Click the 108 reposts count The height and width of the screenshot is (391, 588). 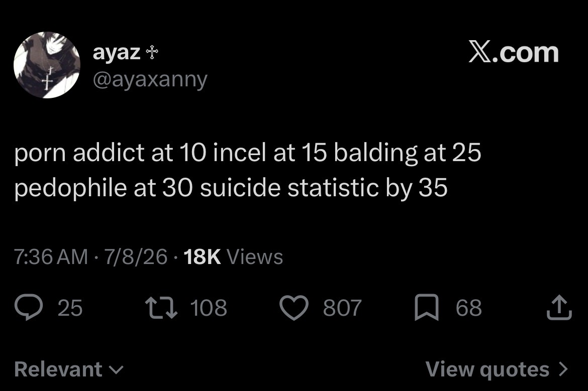pyautogui.click(x=209, y=308)
